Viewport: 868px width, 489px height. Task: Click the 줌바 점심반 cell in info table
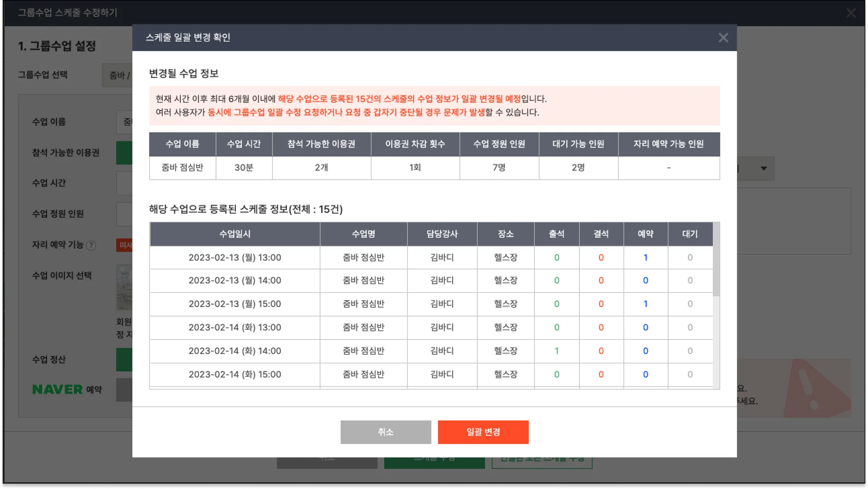(182, 168)
